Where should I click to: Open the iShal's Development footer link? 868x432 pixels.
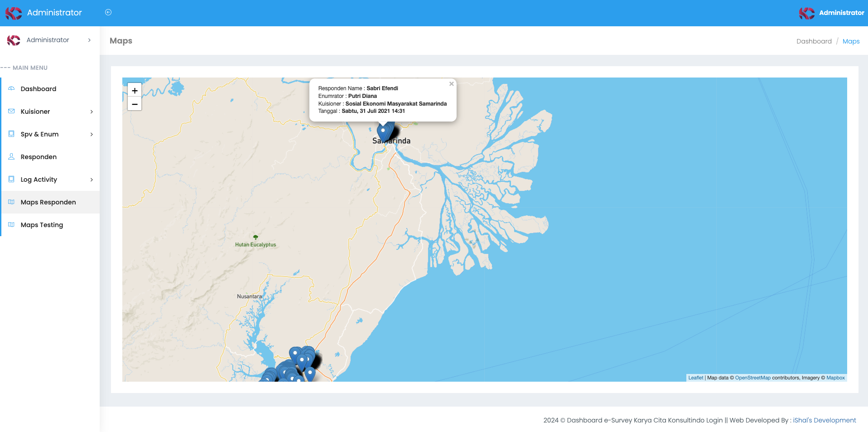tap(824, 420)
